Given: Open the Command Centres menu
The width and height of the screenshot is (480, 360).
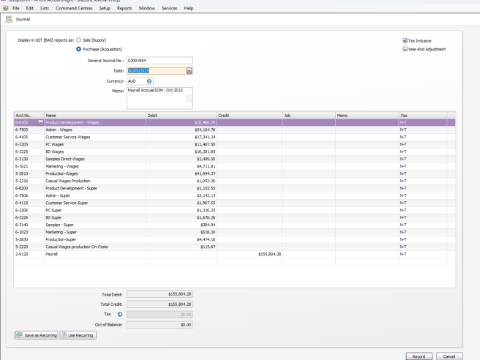Looking at the screenshot, I should [x=74, y=8].
